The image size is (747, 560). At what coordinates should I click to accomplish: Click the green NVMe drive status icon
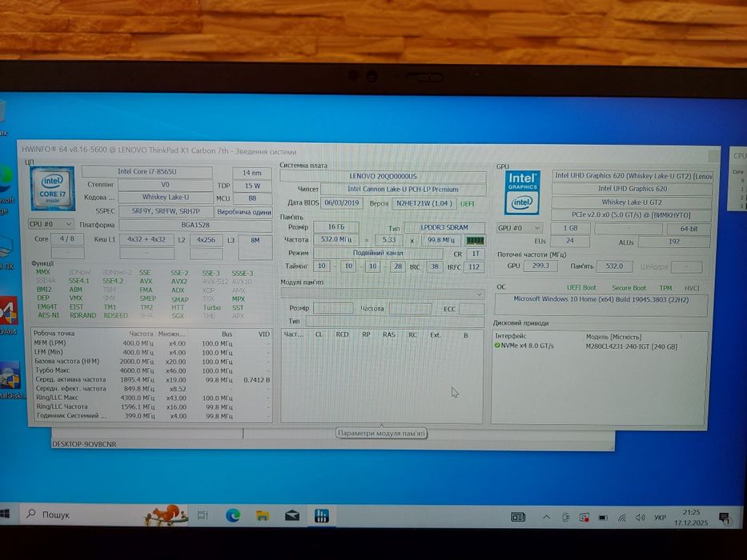coord(497,346)
